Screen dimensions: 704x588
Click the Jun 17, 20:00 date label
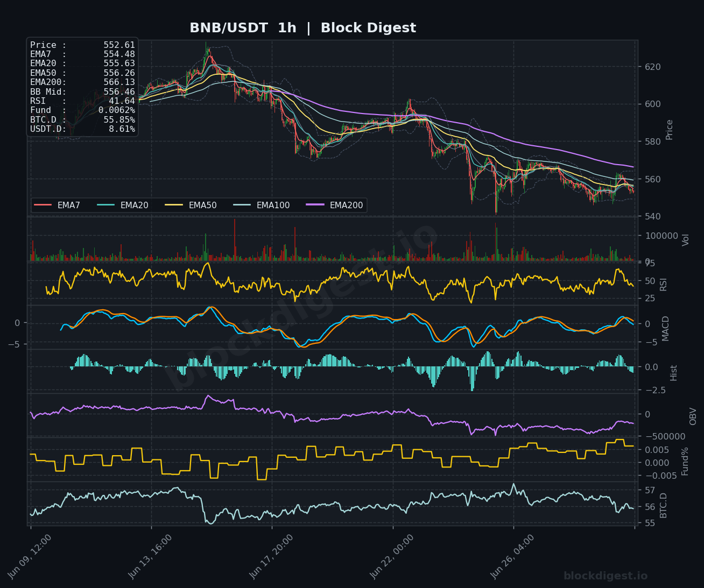point(271,556)
